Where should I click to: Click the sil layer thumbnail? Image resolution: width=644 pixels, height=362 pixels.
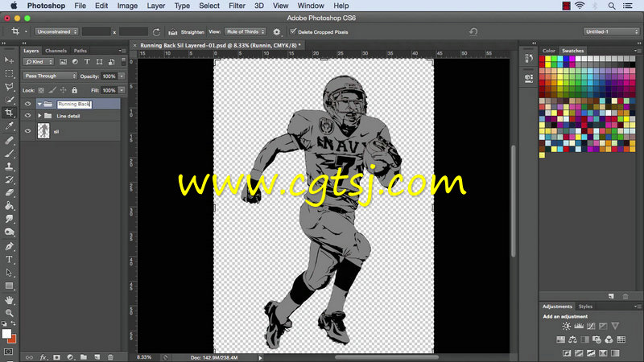click(43, 131)
